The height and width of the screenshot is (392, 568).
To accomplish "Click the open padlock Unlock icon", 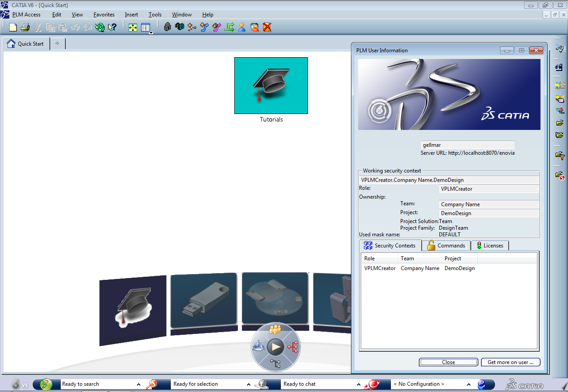I will (180, 27).
